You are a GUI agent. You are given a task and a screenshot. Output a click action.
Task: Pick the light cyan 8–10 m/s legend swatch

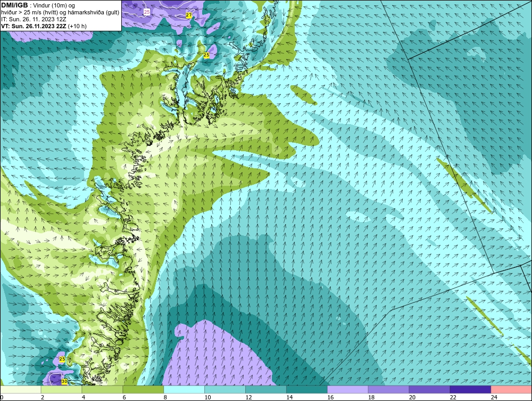pyautogui.click(x=184, y=389)
